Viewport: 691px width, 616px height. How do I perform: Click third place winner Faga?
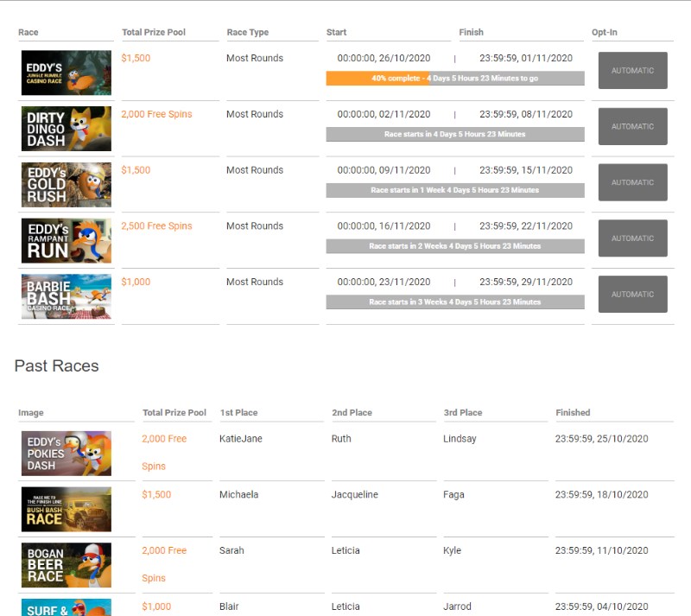coord(453,495)
